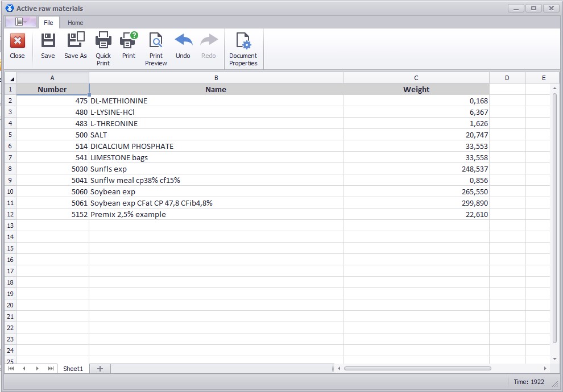
Task: Click the vertical scrollbar thumb
Action: click(x=554, y=219)
